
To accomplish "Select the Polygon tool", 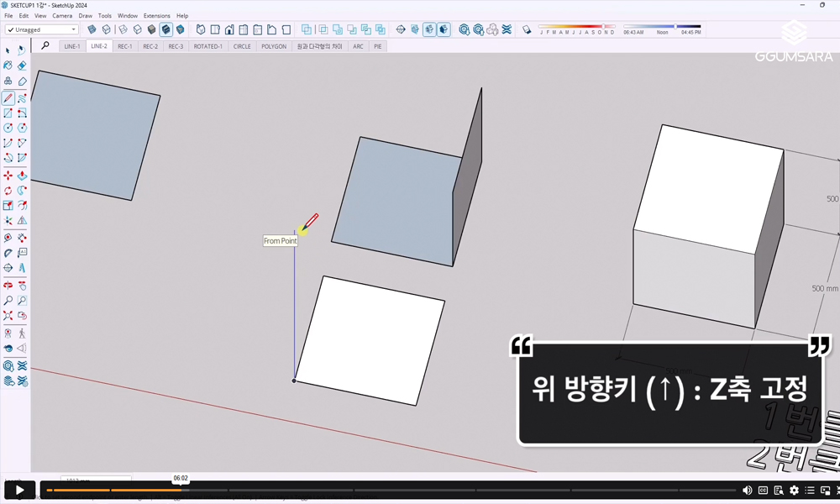I will 22,128.
